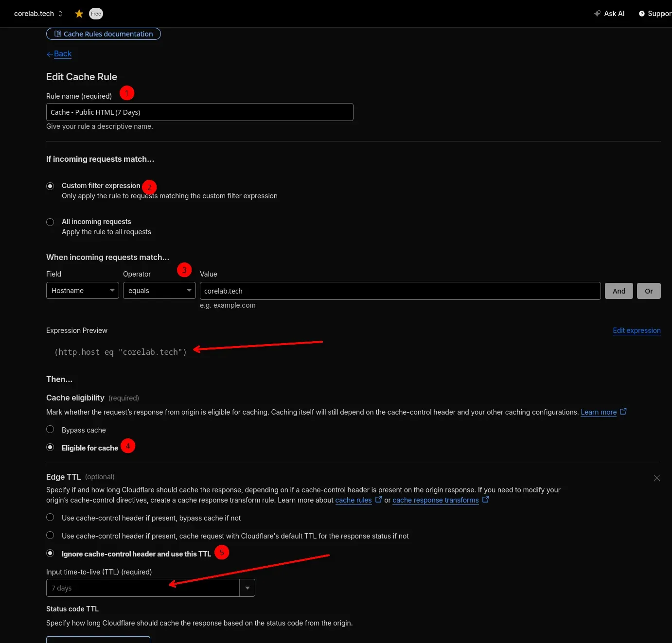Select the Eligible for cache option
The height and width of the screenshot is (643, 672).
[50, 447]
